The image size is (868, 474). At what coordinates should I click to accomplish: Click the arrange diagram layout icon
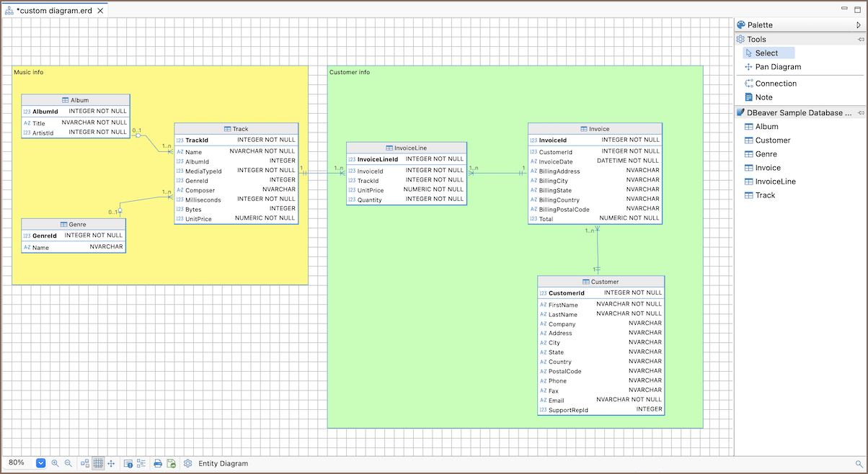tap(85, 463)
